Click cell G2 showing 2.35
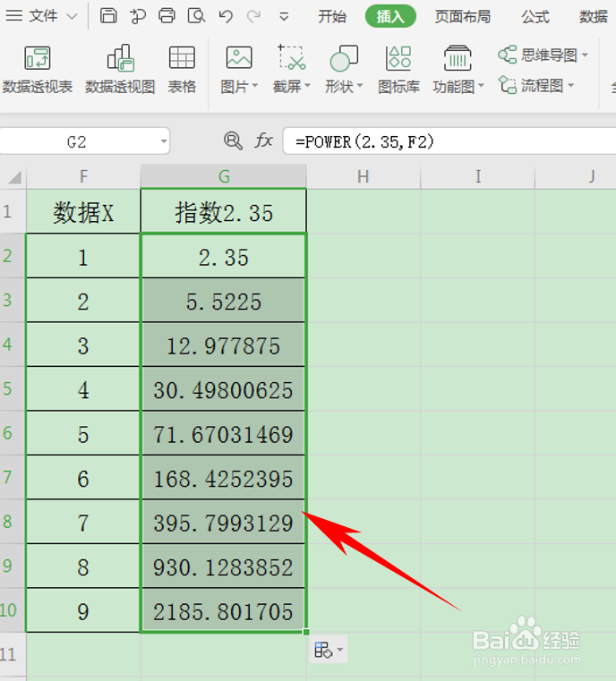 click(x=224, y=256)
